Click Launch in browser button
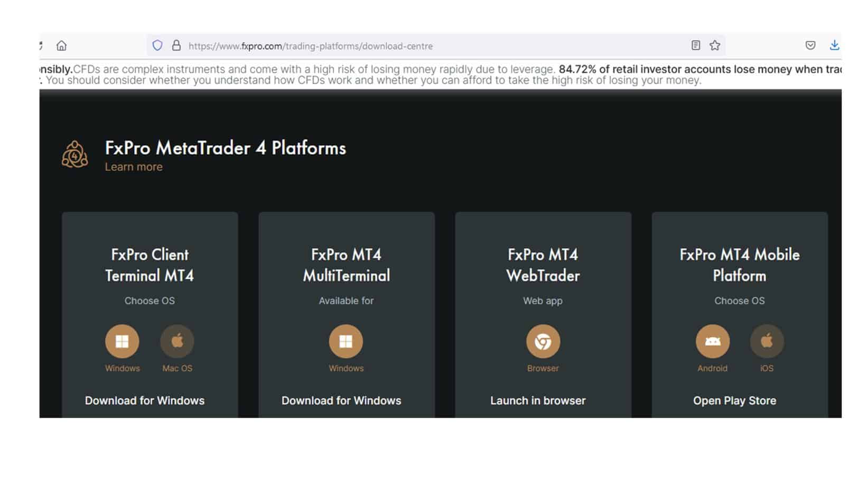This screenshot has height=488, width=868. point(538,401)
